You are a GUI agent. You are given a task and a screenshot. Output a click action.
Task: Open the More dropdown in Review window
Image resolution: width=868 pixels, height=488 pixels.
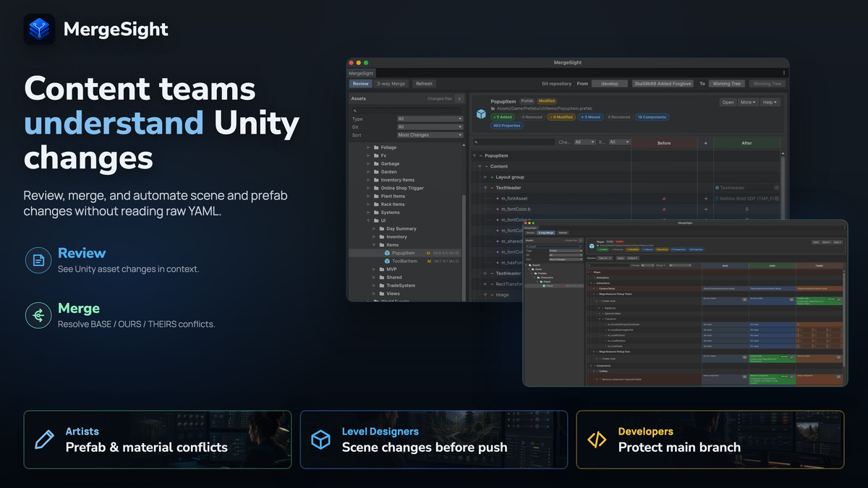748,102
